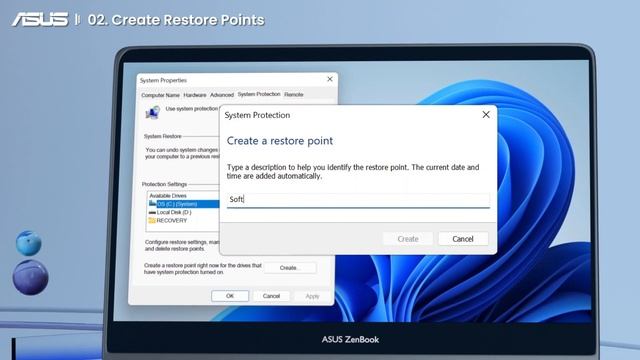
Task: Cancel the Create a restore point dialog
Action: coord(463,239)
